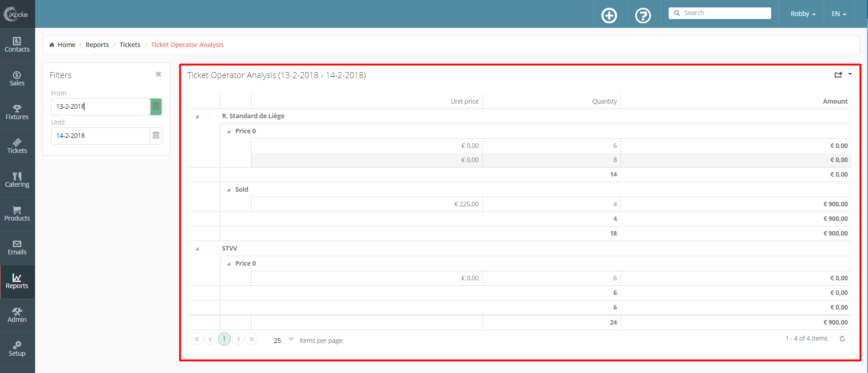Open help question mark icon
Screen dimensions: 868x373
[643, 16]
